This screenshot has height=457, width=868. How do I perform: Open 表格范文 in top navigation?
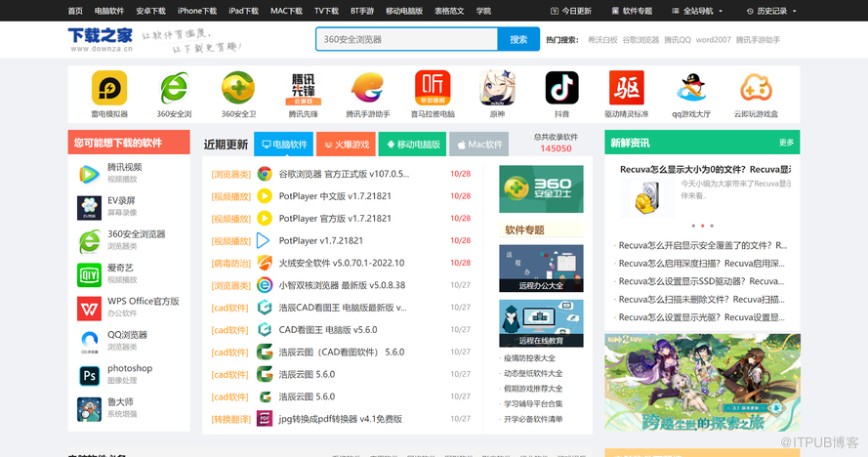click(x=449, y=11)
